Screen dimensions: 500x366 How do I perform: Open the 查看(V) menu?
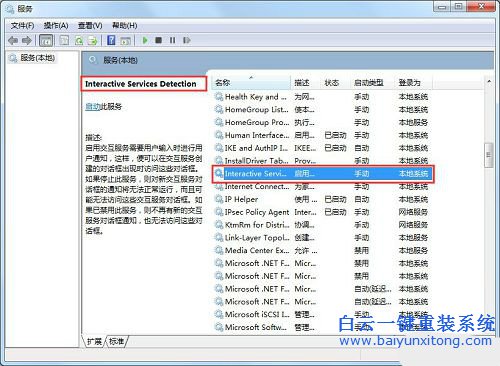click(x=90, y=25)
